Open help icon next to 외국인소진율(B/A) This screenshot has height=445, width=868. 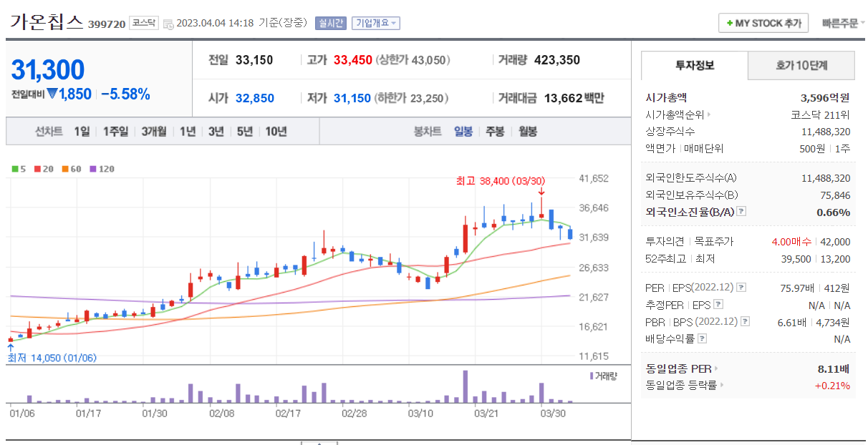point(741,212)
